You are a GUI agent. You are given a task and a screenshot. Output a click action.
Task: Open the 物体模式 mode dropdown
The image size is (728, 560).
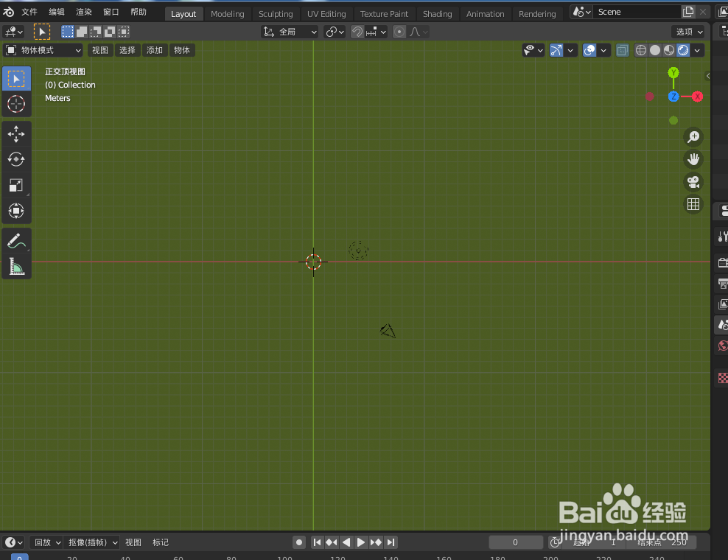(x=43, y=49)
